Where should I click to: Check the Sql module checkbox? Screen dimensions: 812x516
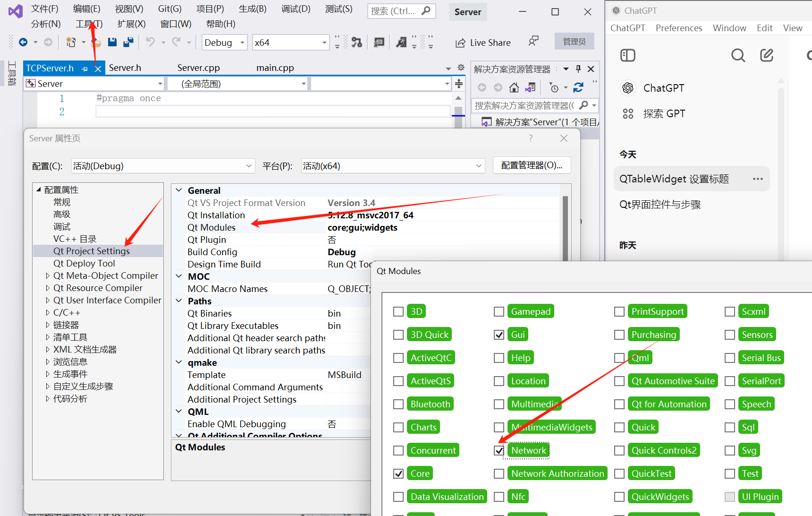[x=730, y=428]
